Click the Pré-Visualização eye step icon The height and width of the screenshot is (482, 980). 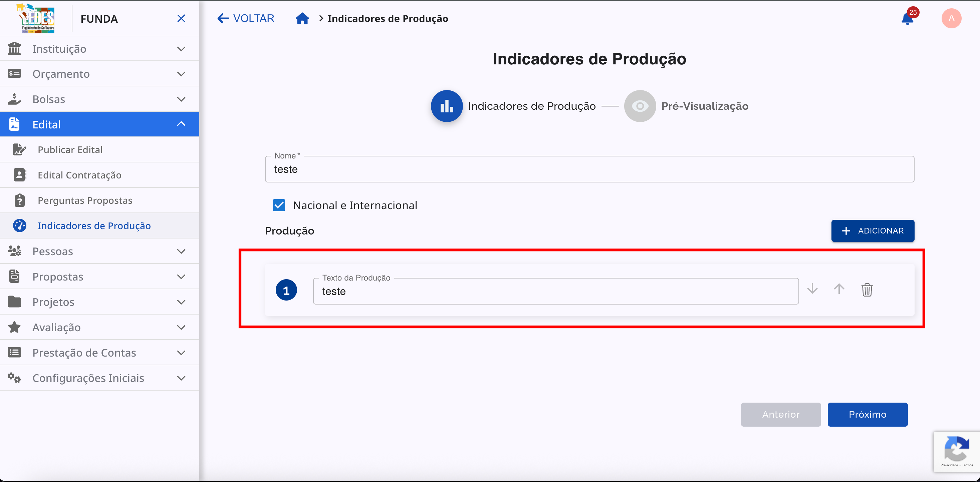point(640,106)
